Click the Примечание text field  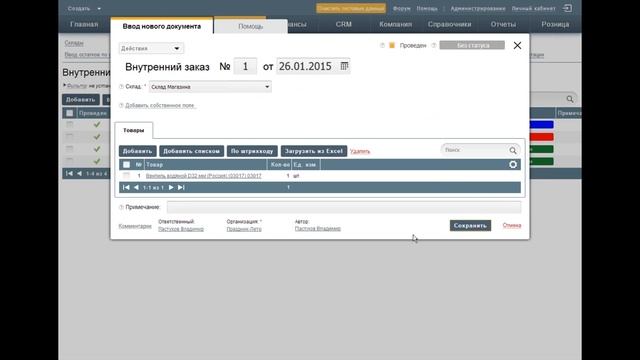point(344,207)
